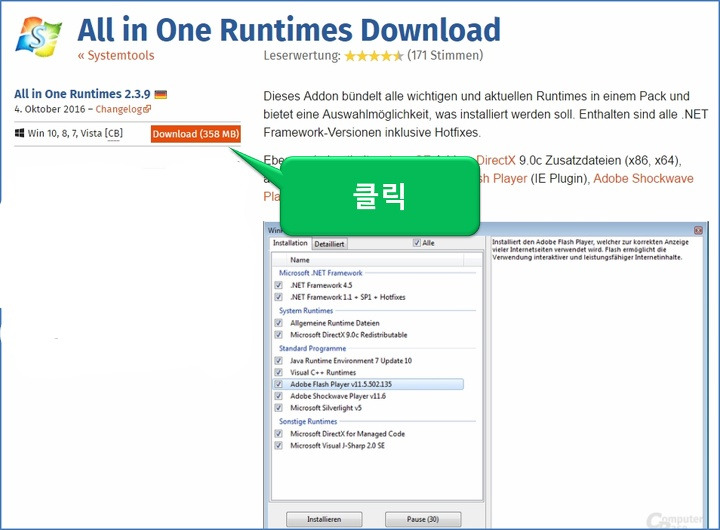Click the Windows logo icon next to Win 10

(19, 133)
